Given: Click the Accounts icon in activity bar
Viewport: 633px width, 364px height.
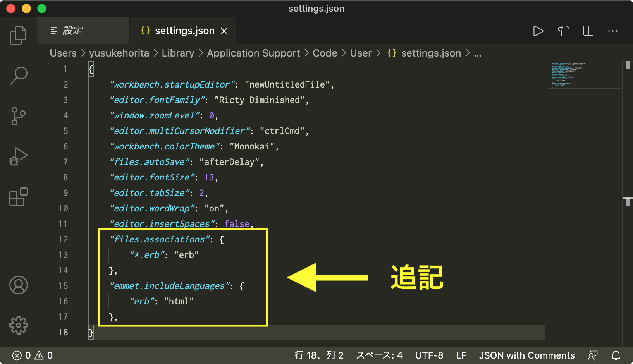Looking at the screenshot, I should [18, 285].
